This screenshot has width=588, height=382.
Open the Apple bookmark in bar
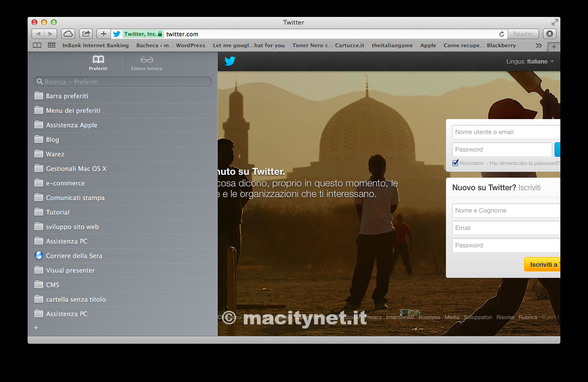coord(428,46)
